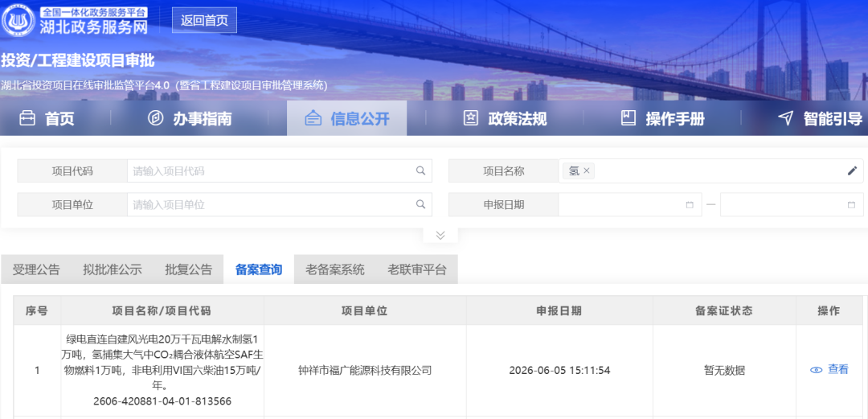
Task: Open the 首页 navigation item
Action: (59, 118)
